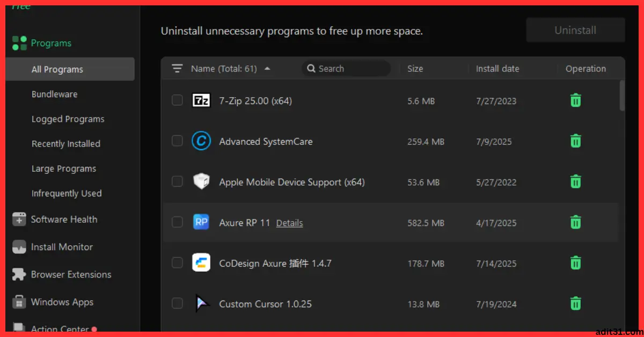
Task: Click the Windows Apps bag icon
Action: (x=19, y=302)
